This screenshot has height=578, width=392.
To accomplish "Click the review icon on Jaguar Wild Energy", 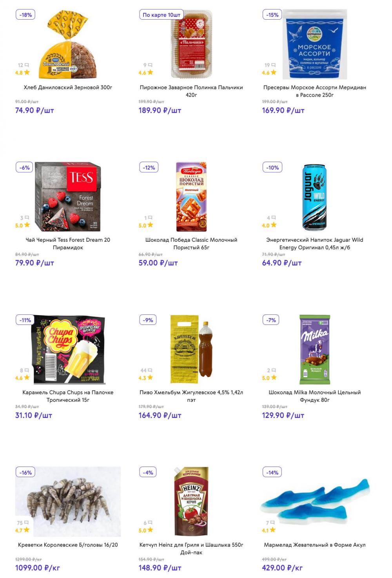I will pyautogui.click(x=274, y=218).
